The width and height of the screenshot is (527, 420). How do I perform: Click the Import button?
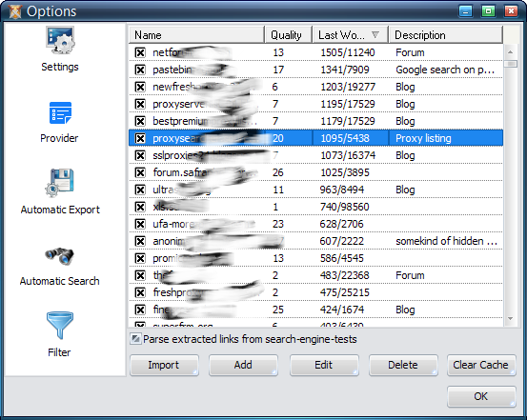[x=164, y=365]
